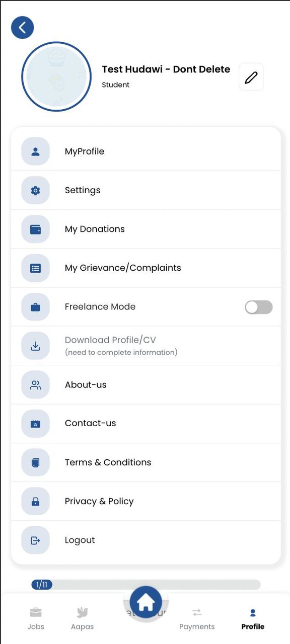
Task: Select the Aapas tab
Action: [x=82, y=618]
